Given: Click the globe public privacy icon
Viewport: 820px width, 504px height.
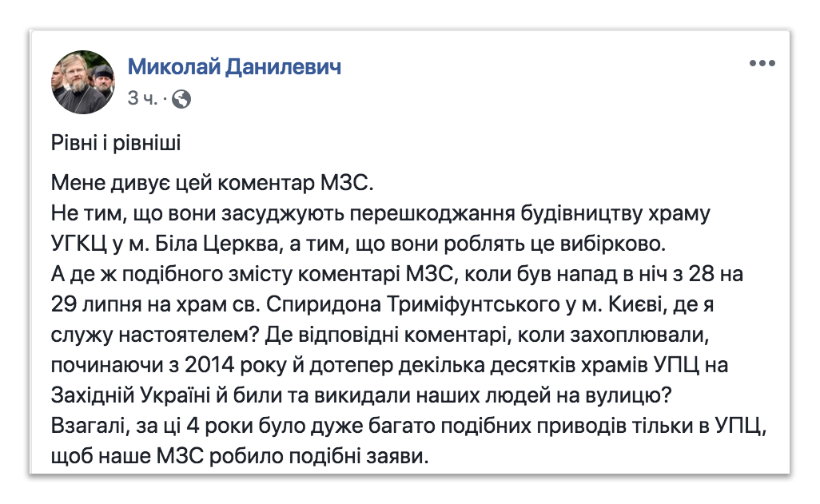Looking at the screenshot, I should click(181, 99).
